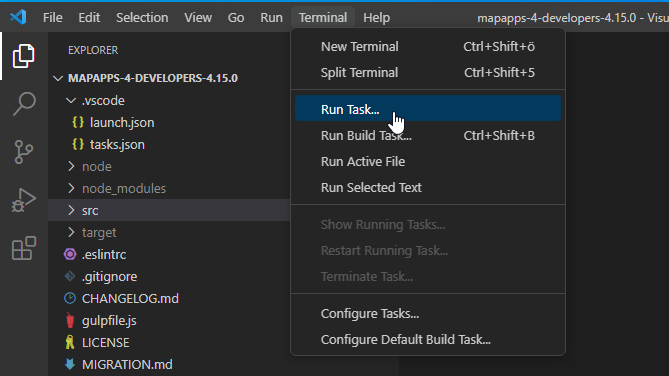669x376 pixels.
Task: Click the VS Code logo icon
Action: coord(18,17)
